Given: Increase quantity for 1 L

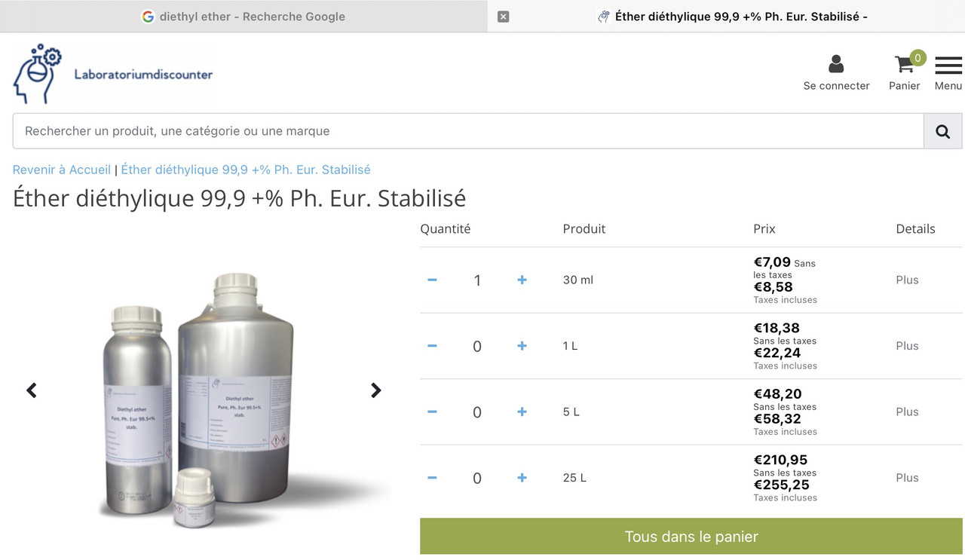Looking at the screenshot, I should coord(522,346).
